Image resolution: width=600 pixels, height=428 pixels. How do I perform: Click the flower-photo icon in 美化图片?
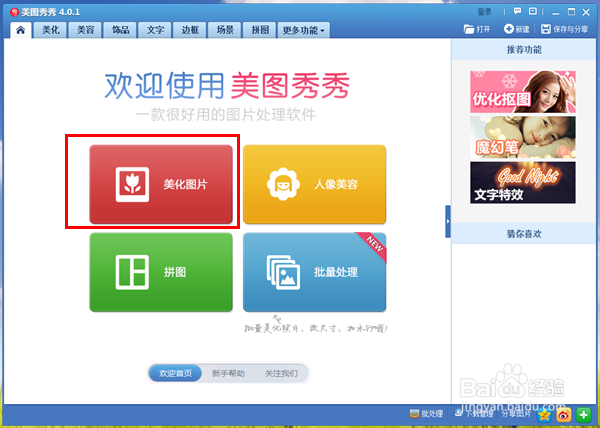tap(132, 184)
